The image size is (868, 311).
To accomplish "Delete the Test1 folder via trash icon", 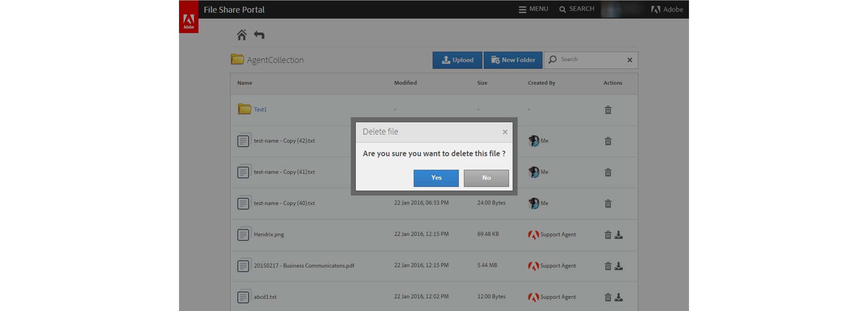I will click(608, 110).
